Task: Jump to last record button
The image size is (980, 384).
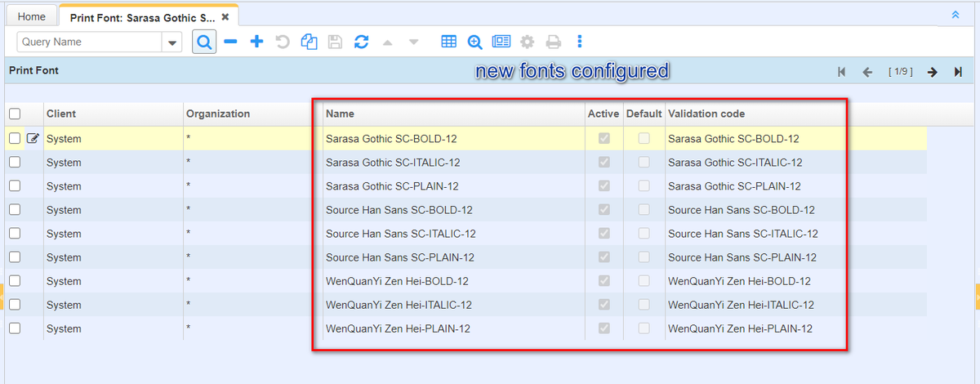Action: tap(958, 72)
